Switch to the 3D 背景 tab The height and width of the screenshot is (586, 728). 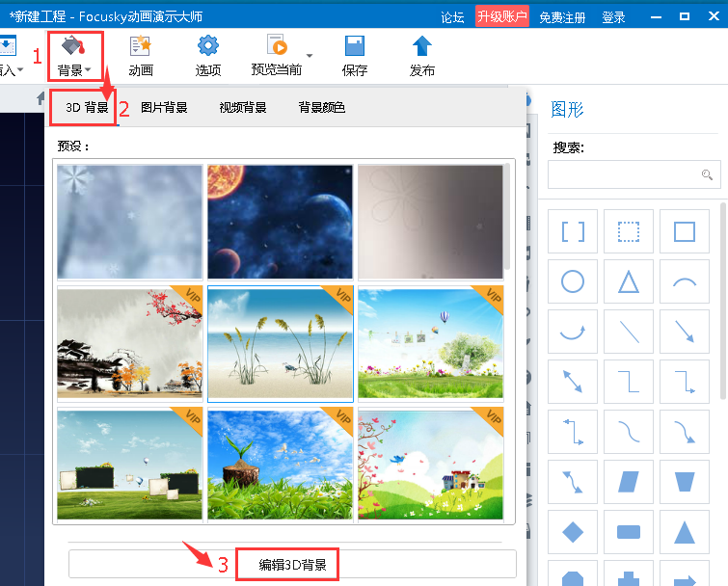coord(85,107)
